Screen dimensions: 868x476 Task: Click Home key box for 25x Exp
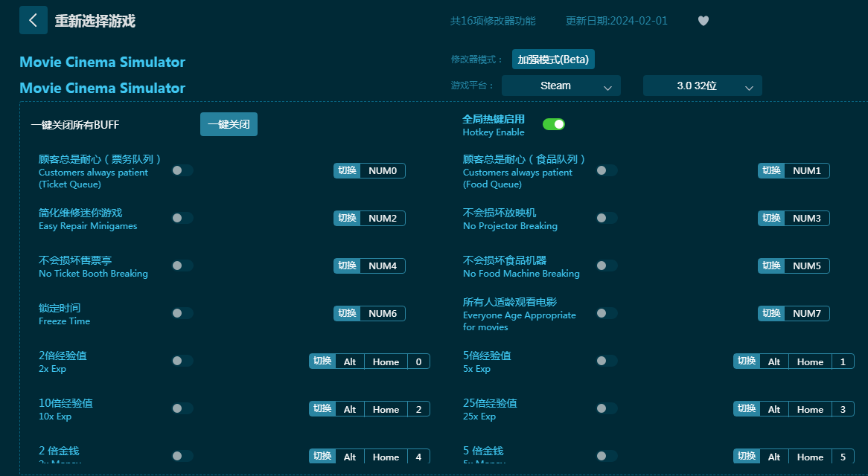pos(810,410)
